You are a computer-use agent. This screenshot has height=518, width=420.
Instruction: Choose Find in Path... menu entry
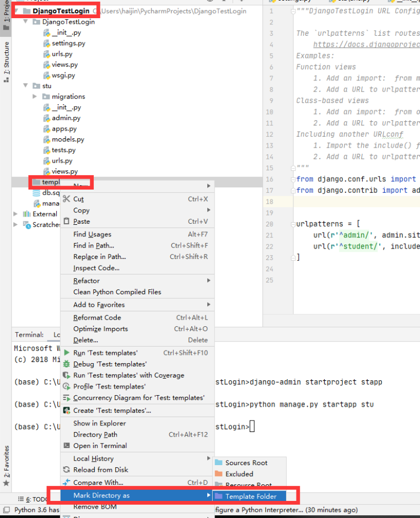[x=137, y=245]
